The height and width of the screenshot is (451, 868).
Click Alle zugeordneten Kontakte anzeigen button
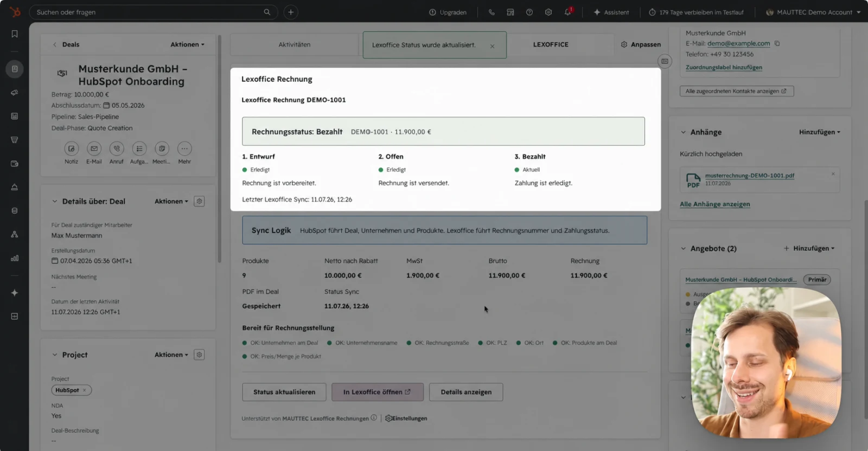point(737,91)
